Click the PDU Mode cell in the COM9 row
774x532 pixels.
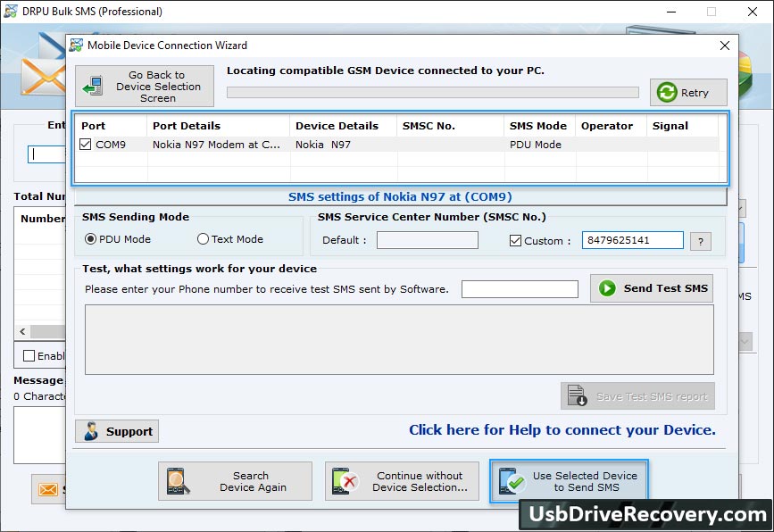(x=540, y=145)
